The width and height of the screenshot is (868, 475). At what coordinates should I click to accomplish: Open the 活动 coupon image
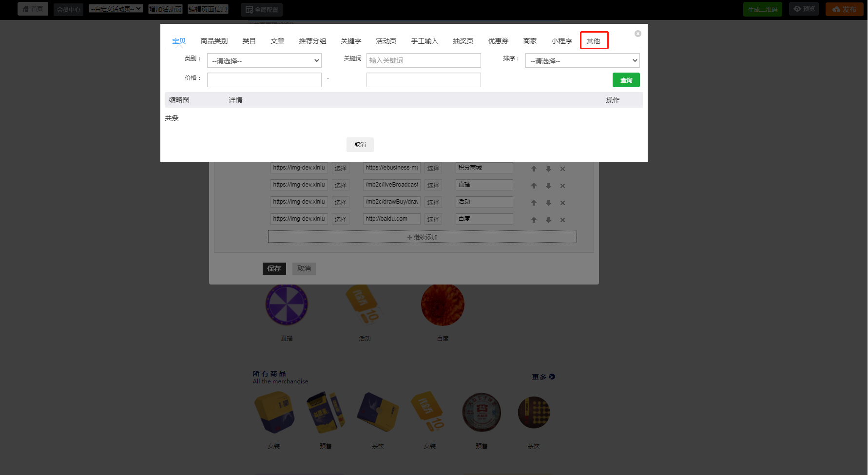(365, 305)
